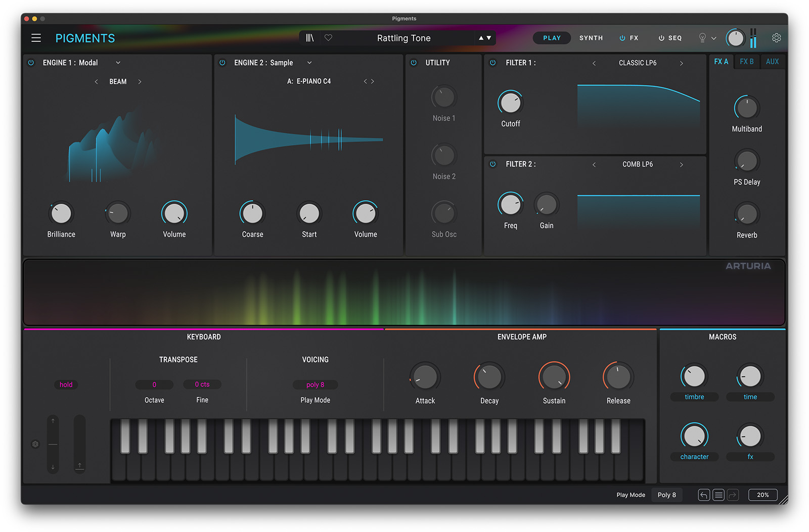
Task: Select previous modal model before BEAM
Action: click(x=96, y=81)
